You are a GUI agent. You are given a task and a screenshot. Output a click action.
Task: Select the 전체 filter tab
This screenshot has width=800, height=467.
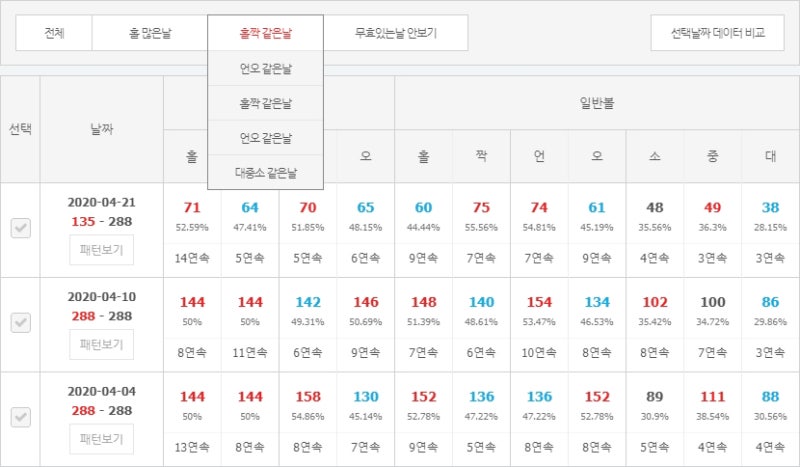tap(54, 33)
